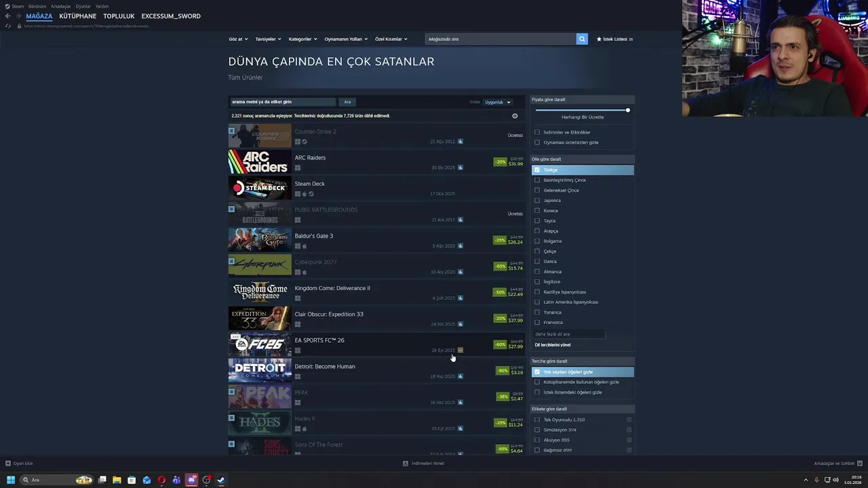Click Windows platform icon under ARC Raiders

click(297, 167)
